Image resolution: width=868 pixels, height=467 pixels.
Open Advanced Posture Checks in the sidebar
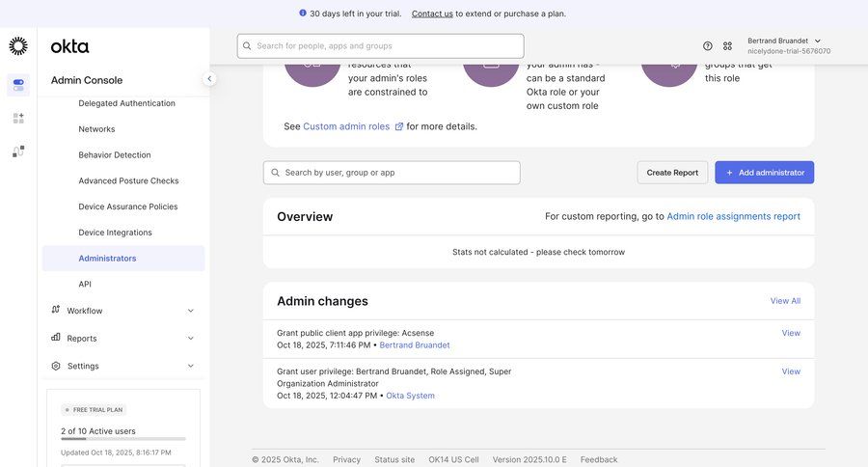coord(128,180)
